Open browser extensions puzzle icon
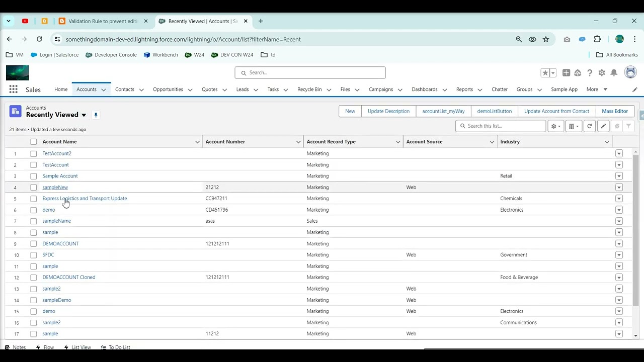644x362 pixels. pos(597,39)
